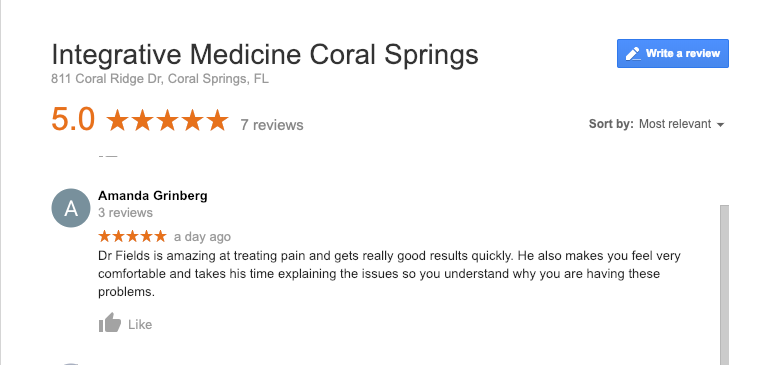779x365 pixels.
Task: Click the 5.0 rating score
Action: [x=73, y=120]
